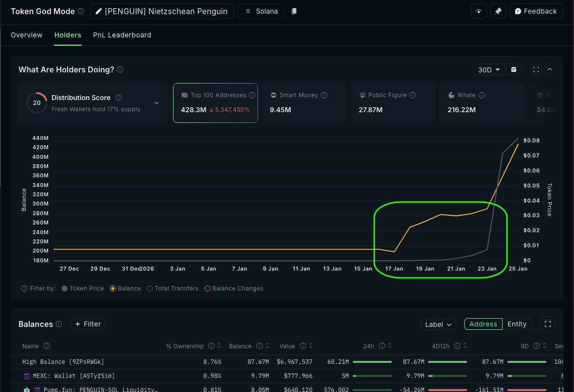574x392 pixels.
Task: Select the Token Price chart filter
Action: pyautogui.click(x=65, y=289)
